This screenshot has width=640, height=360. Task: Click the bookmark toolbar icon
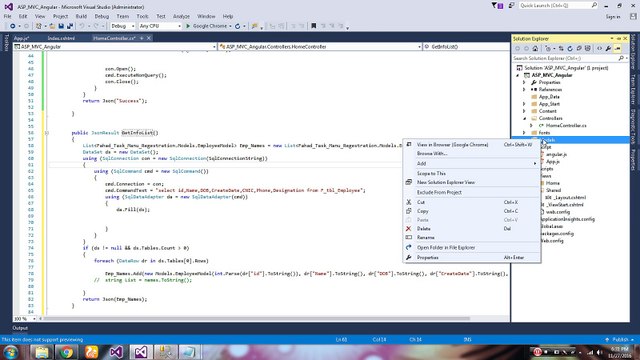[313, 26]
